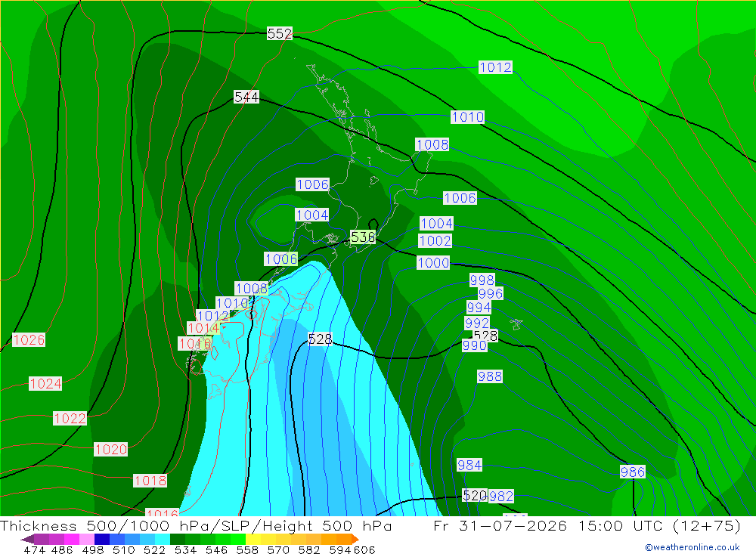Image resolution: width=756 pixels, height=554 pixels.
Task: Click the 510 legend scale value
Action: (x=123, y=549)
